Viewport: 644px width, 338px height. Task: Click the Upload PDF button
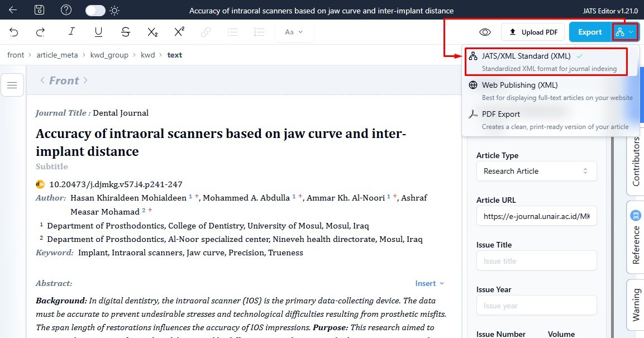click(x=533, y=32)
